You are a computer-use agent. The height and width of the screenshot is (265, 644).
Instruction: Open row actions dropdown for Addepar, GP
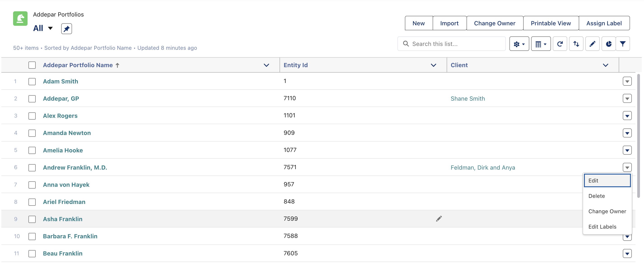tap(627, 99)
